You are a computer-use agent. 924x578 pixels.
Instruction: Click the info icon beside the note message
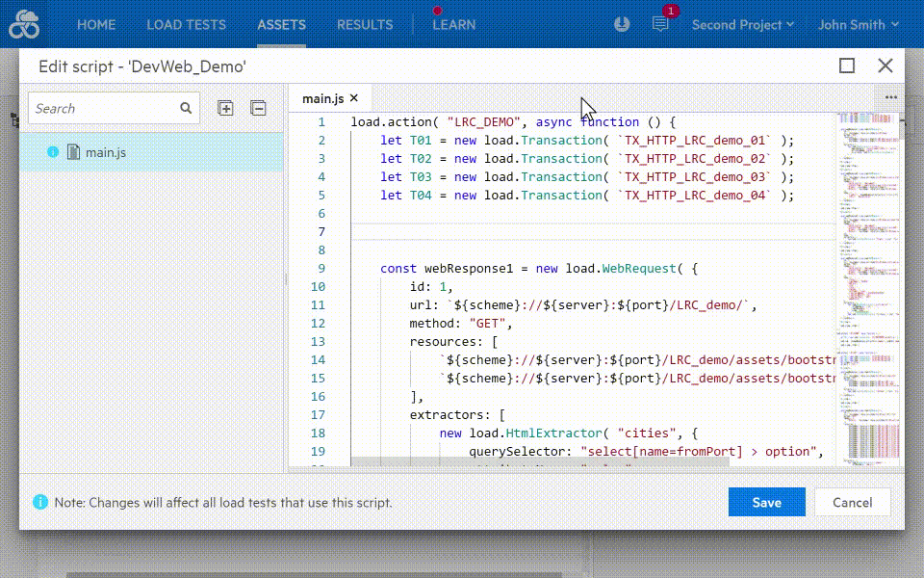click(x=38, y=502)
